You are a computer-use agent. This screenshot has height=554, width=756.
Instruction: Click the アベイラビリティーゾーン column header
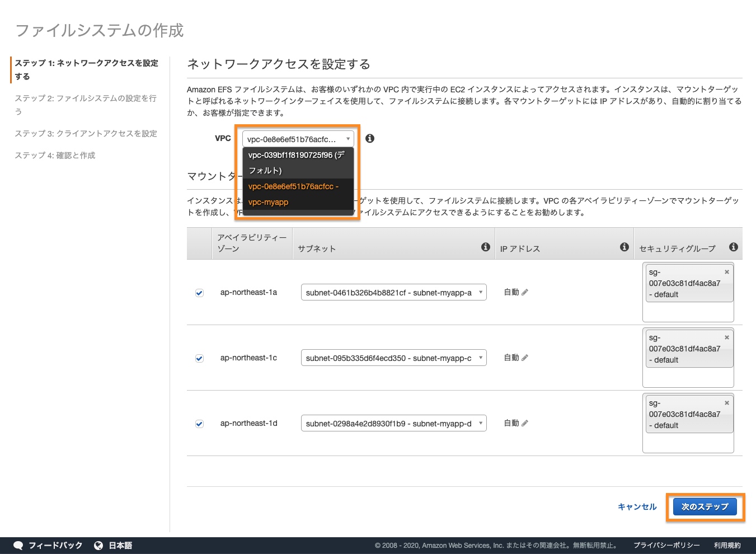(252, 243)
